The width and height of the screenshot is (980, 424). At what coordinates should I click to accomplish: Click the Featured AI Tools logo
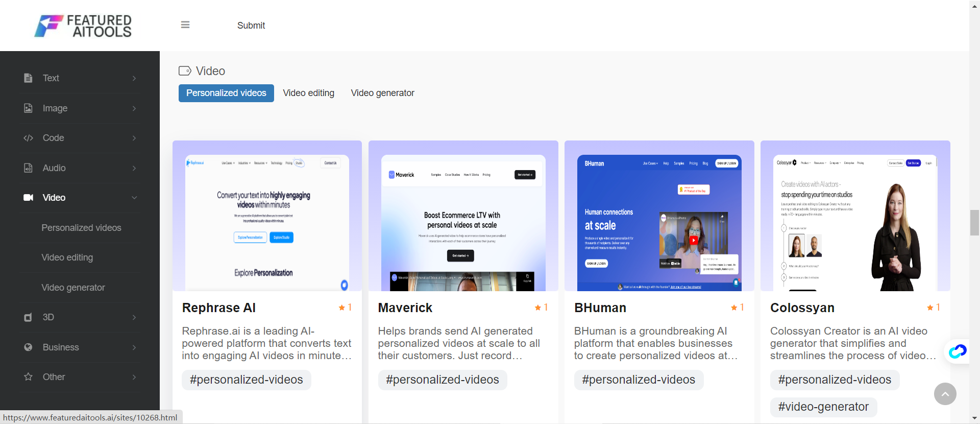[83, 26]
